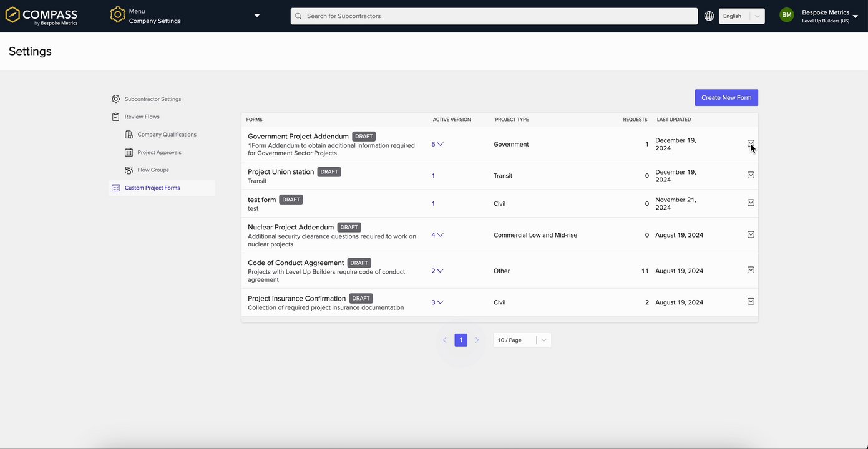Image resolution: width=868 pixels, height=449 pixels.
Task: Click the Search for Subcontractors field
Action: coord(494,16)
